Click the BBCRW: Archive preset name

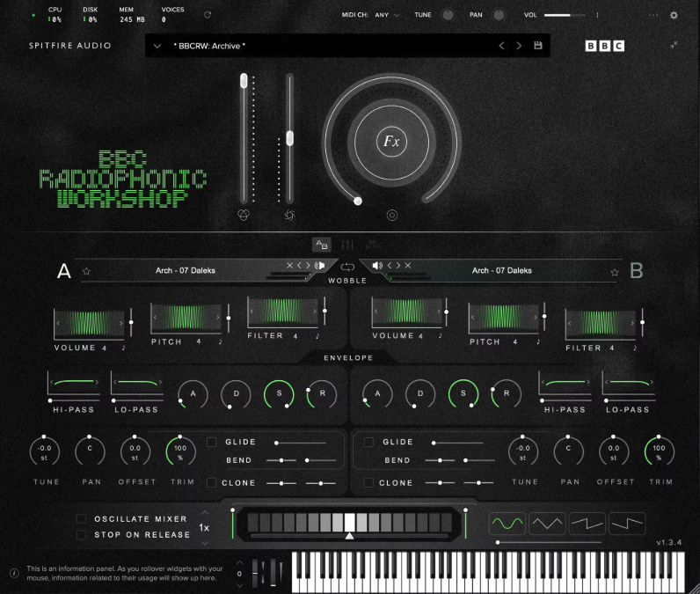tap(209, 46)
